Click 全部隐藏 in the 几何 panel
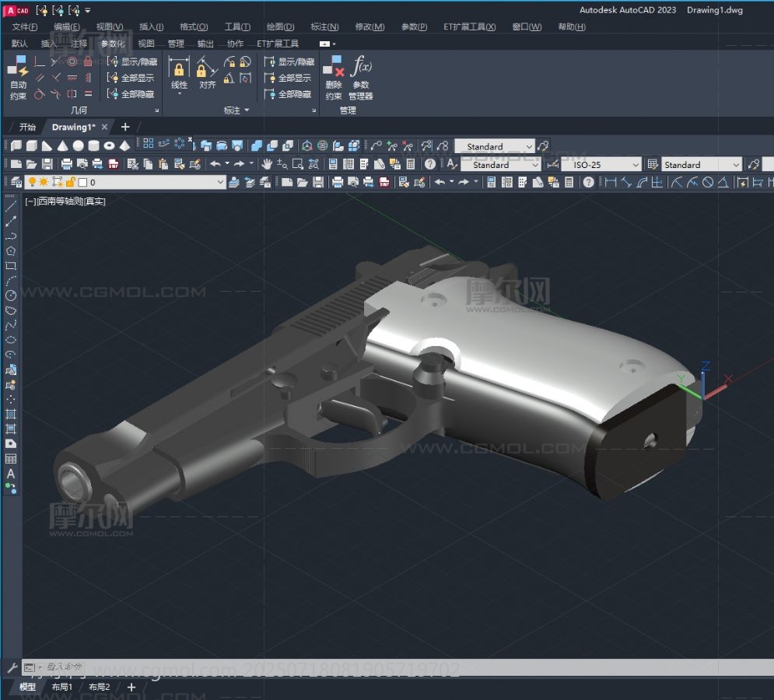The height and width of the screenshot is (700, 774). pyautogui.click(x=131, y=93)
